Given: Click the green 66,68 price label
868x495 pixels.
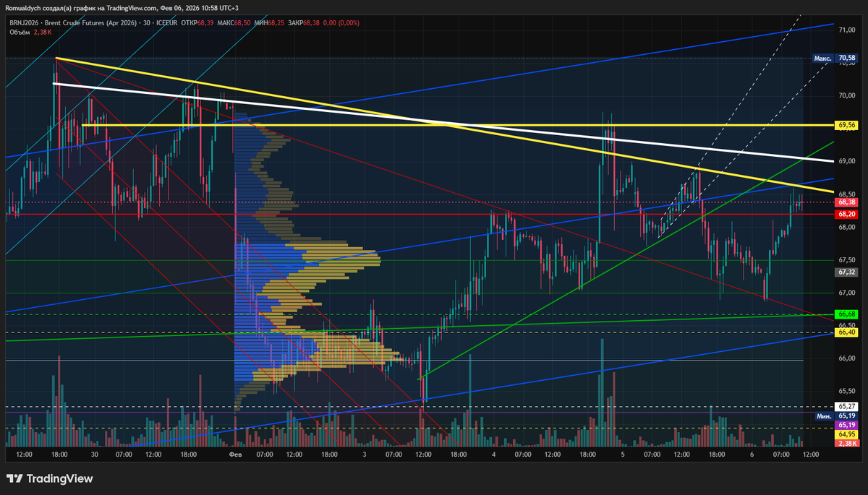Looking at the screenshot, I should pos(847,314).
